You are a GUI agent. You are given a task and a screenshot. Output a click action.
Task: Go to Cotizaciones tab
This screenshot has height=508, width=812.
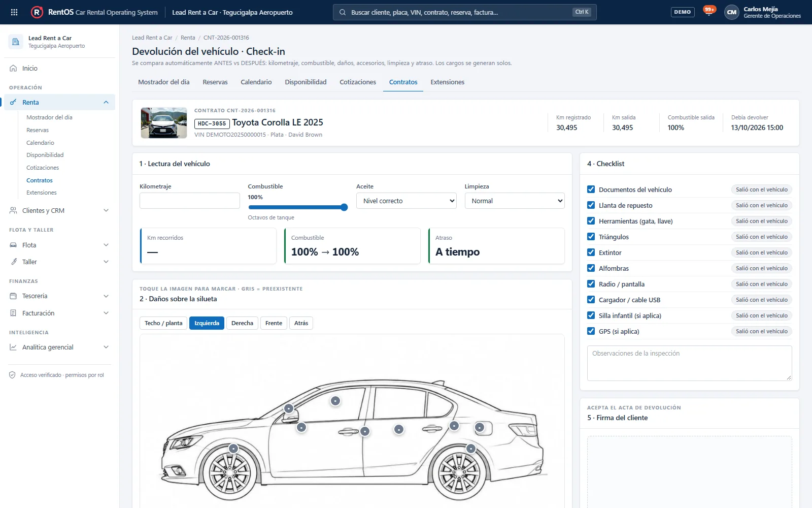click(358, 82)
